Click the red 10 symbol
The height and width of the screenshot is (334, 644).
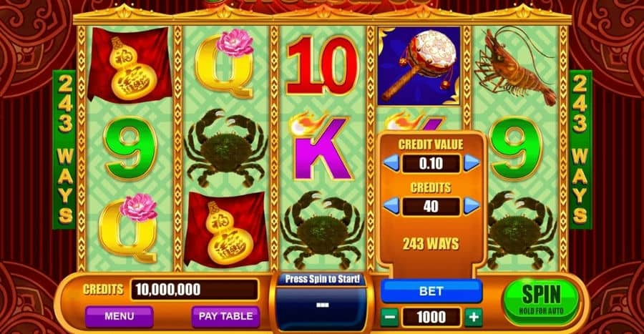point(322,66)
